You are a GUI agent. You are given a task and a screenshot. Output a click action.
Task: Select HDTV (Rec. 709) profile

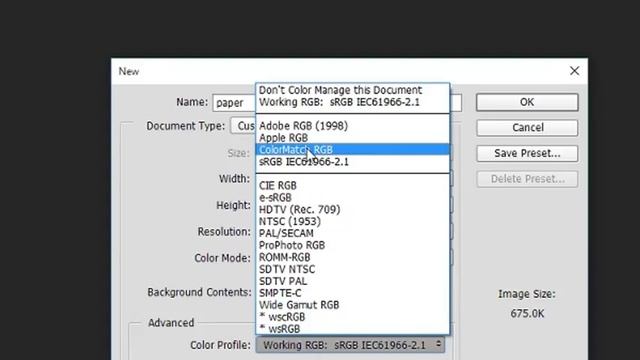[353, 209]
